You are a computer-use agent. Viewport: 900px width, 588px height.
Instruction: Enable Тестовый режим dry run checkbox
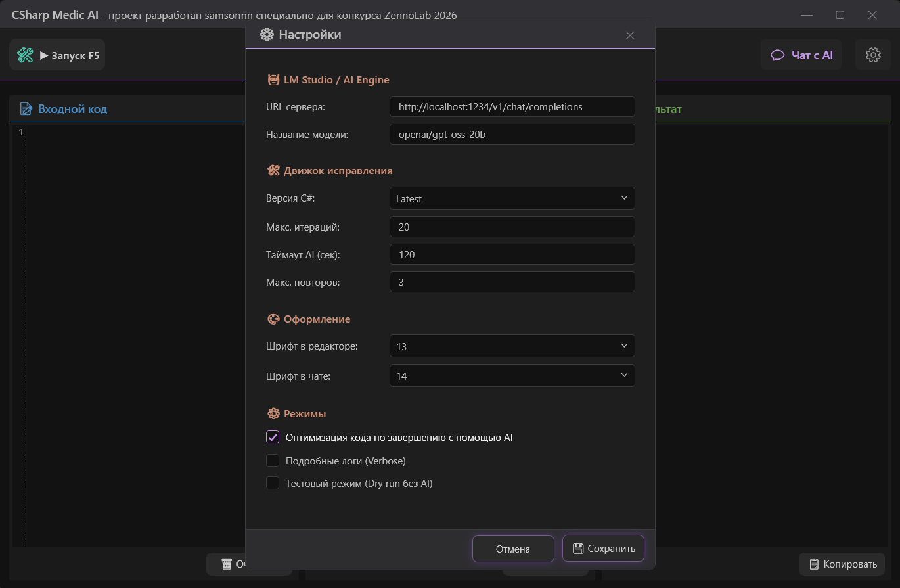pyautogui.click(x=273, y=484)
